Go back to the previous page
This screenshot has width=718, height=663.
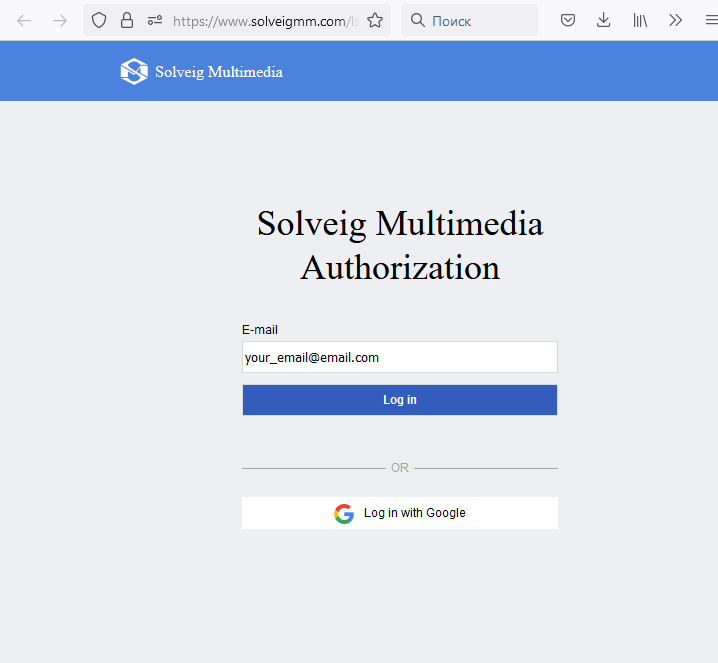24,21
